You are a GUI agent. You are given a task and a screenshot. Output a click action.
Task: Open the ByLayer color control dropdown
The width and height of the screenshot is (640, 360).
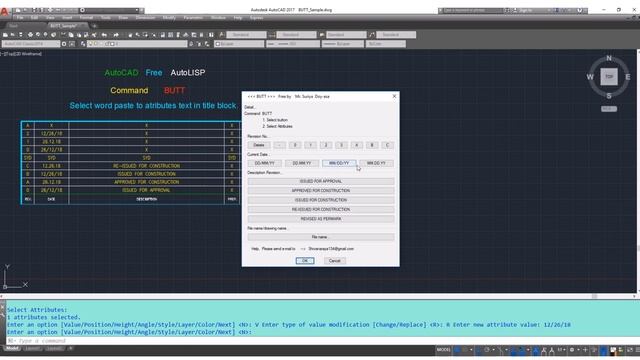(x=239, y=44)
